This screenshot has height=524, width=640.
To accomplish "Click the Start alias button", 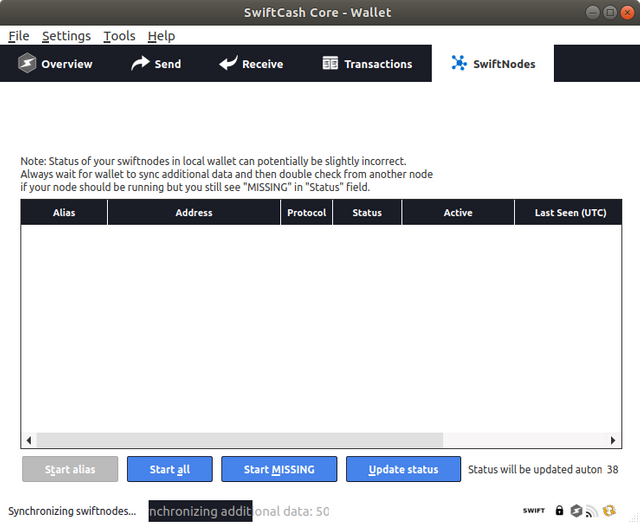I will tap(70, 469).
